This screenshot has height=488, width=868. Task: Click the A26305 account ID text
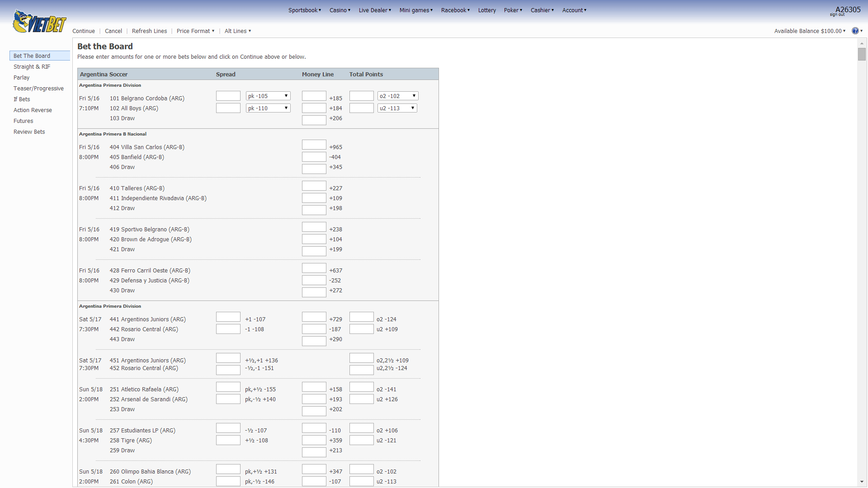click(848, 9)
